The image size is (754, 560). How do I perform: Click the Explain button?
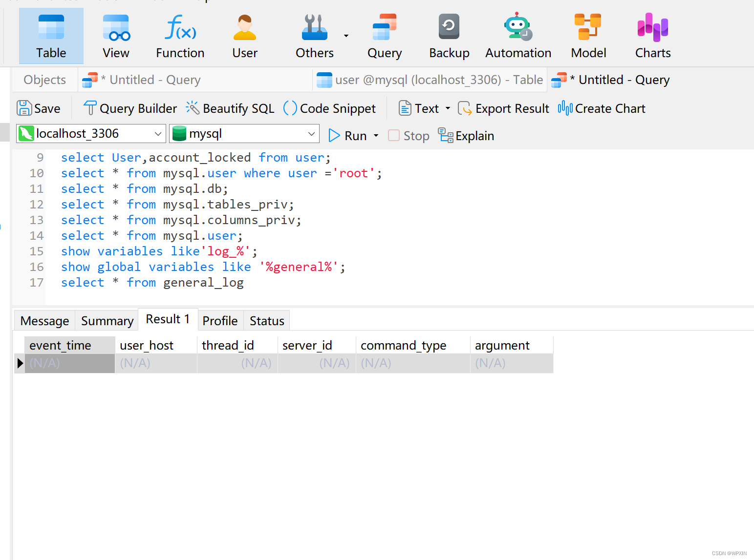(466, 136)
